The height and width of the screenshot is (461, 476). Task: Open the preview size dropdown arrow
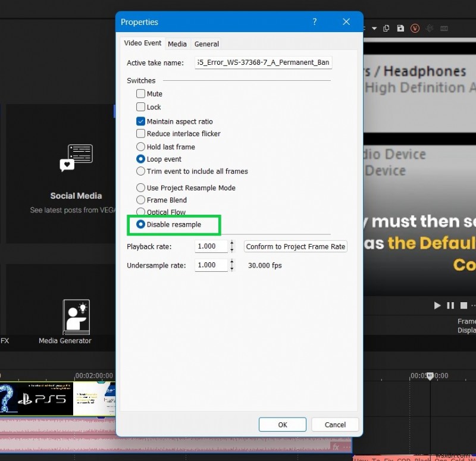point(374,28)
